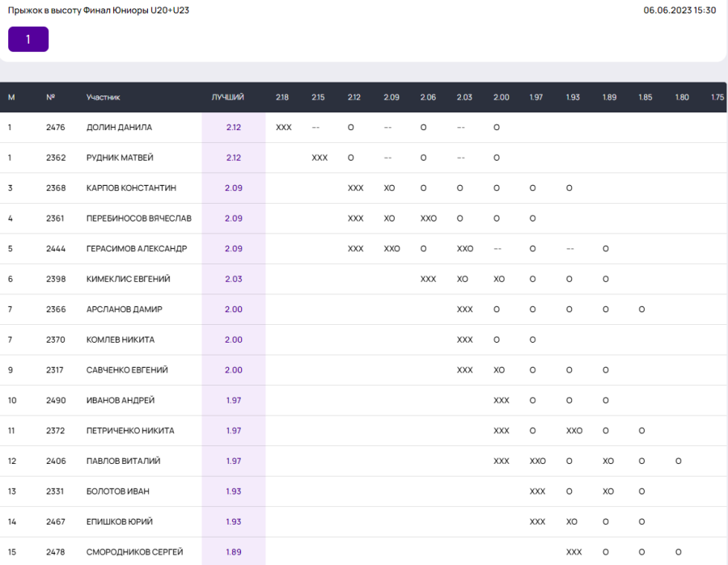Click the 2.18 height column header
Image resolution: width=728 pixels, height=565 pixels.
pos(281,97)
